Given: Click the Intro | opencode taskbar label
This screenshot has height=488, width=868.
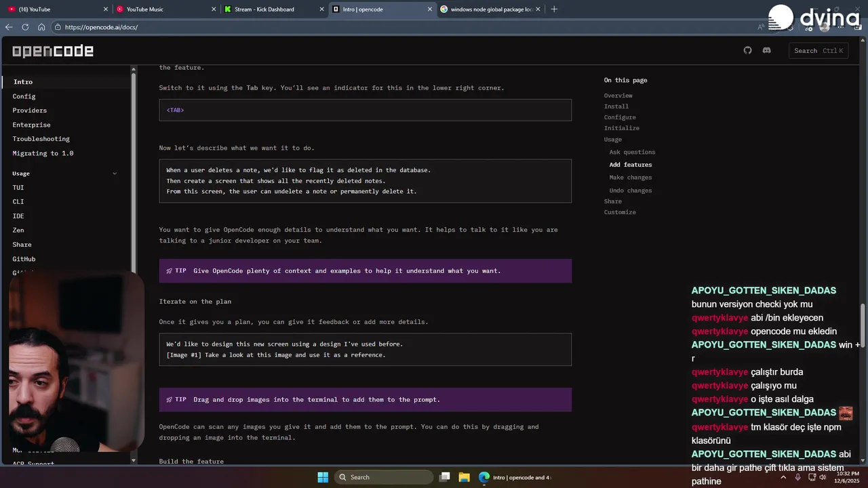Looking at the screenshot, I should click(x=521, y=477).
